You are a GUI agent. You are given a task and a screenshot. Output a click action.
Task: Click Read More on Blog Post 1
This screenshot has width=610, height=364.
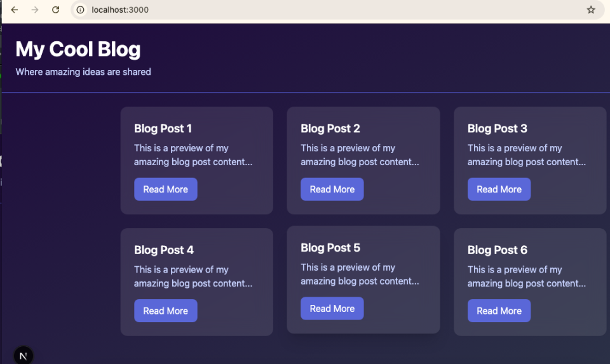click(x=165, y=189)
